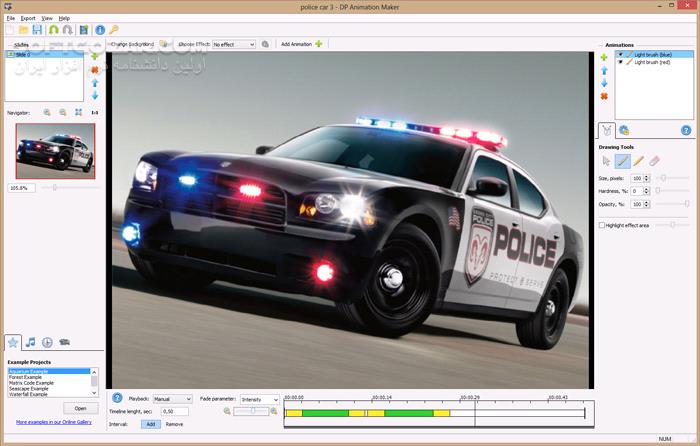Click Hardness spinner arrows
Viewport: 700px width, 446px height.
tap(647, 191)
